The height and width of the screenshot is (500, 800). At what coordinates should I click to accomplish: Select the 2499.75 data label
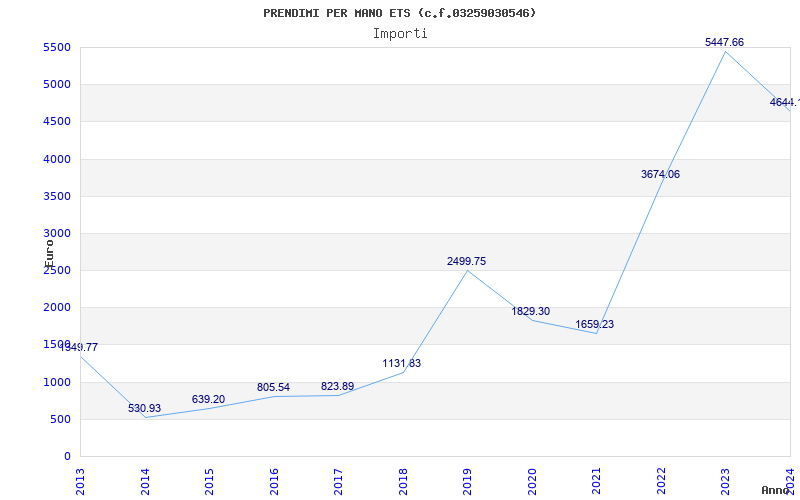point(466,261)
